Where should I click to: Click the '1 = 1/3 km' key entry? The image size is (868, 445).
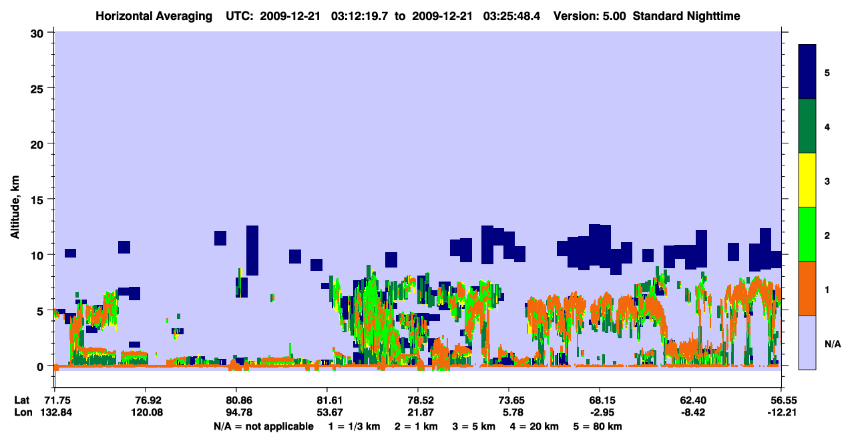point(355,426)
